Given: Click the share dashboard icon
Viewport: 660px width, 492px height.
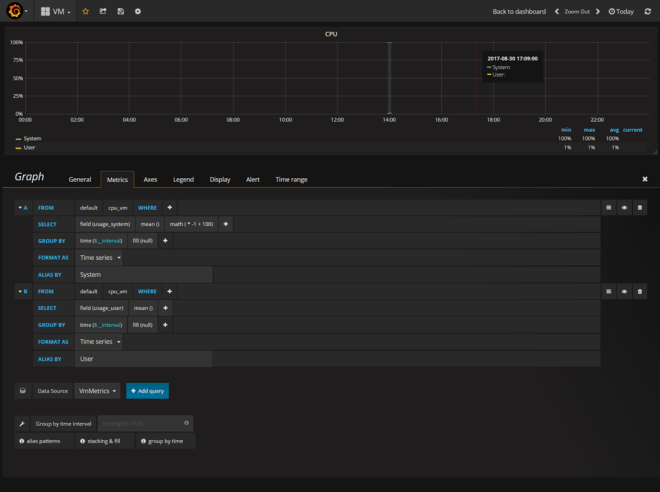Looking at the screenshot, I should pos(102,11).
